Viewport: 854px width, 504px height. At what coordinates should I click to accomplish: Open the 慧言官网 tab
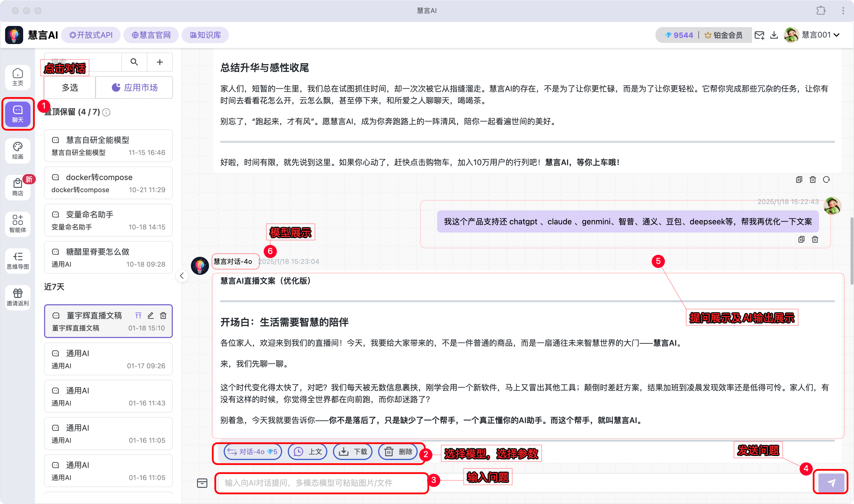[151, 35]
